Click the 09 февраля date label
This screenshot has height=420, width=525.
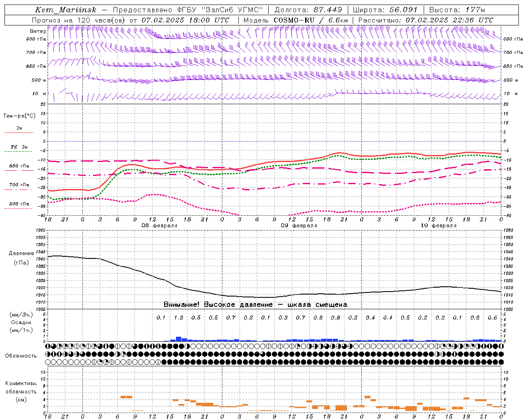[299, 226]
